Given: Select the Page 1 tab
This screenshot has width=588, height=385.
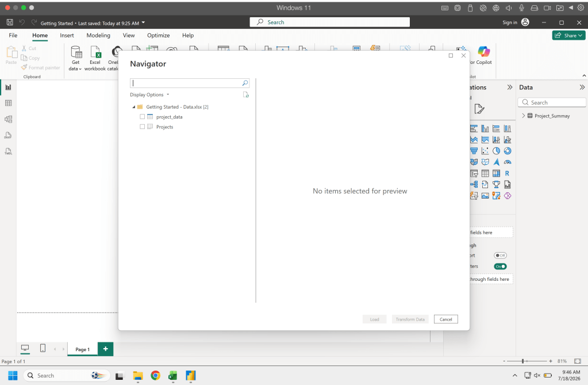Looking at the screenshot, I should [x=83, y=349].
